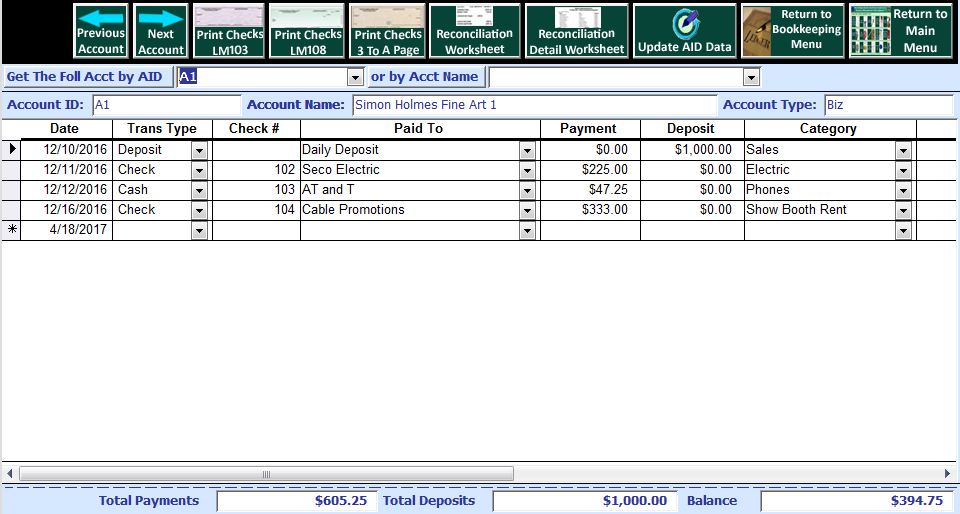This screenshot has height=514, width=960.
Task: Go to the Previous Account
Action: [x=101, y=31]
